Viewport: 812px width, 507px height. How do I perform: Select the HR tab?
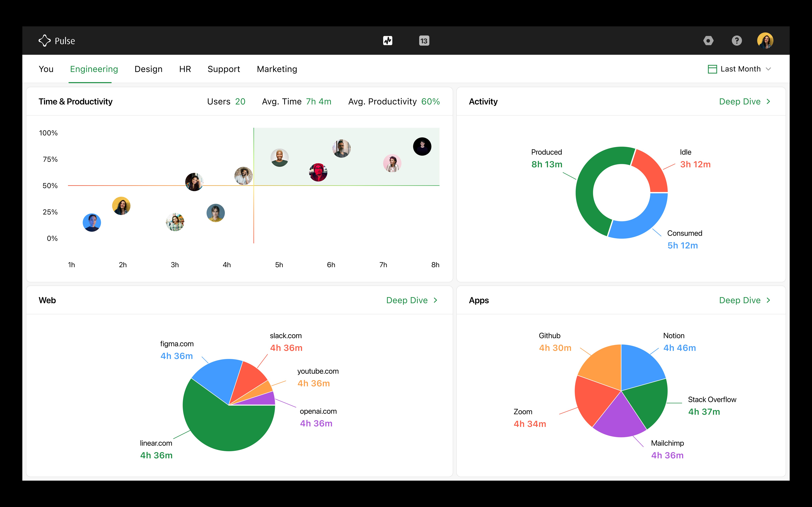pyautogui.click(x=185, y=69)
